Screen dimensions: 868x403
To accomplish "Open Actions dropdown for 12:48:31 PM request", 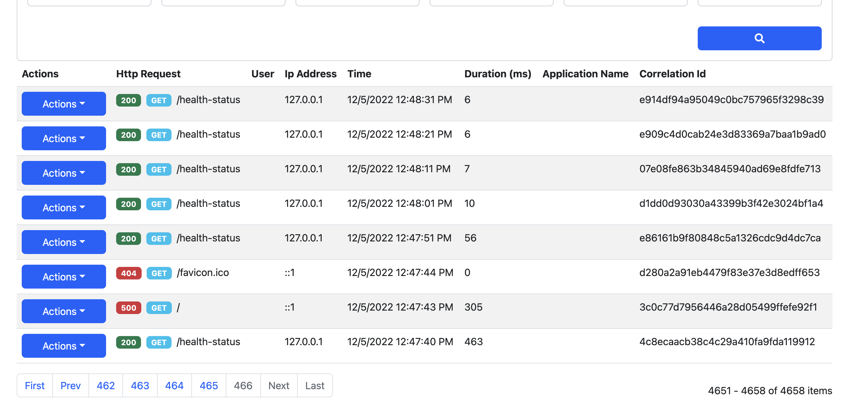I will click(x=64, y=104).
